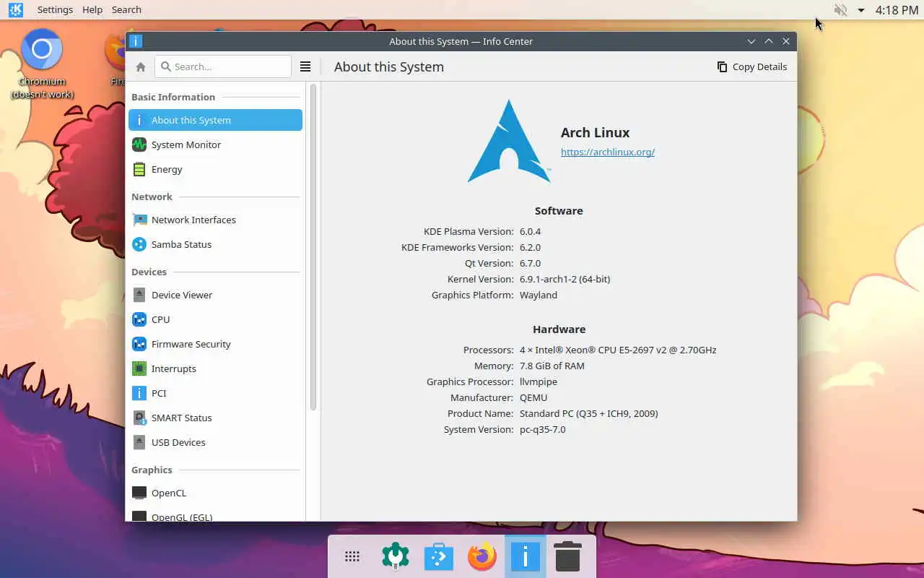The height and width of the screenshot is (578, 924).
Task: Click the System Version value pc-q35-7.0
Action: 543,429
